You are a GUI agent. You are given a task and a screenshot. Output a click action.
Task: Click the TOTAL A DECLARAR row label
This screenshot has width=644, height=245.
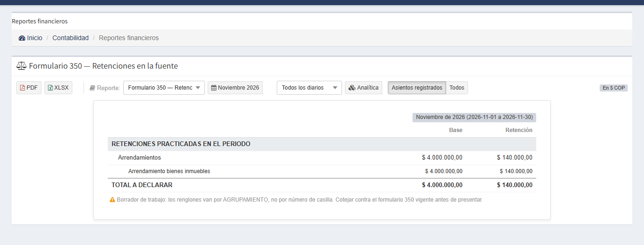point(142,185)
